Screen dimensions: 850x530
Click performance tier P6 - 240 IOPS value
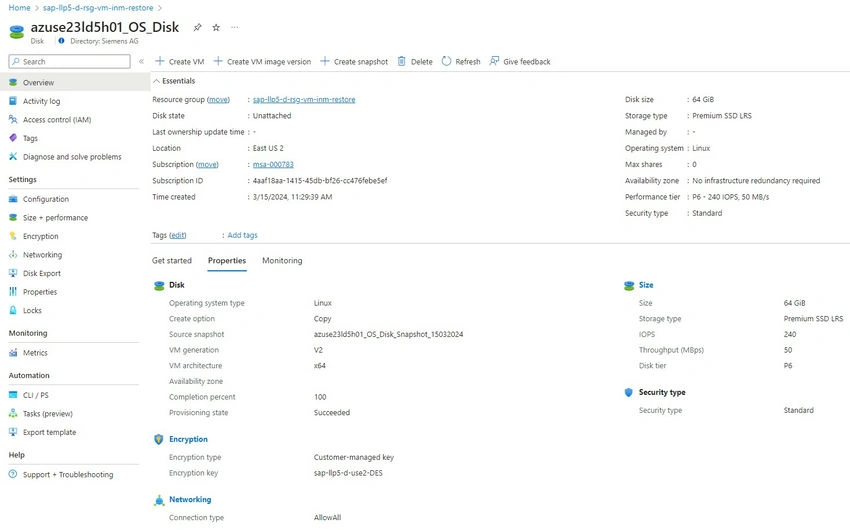[730, 197]
